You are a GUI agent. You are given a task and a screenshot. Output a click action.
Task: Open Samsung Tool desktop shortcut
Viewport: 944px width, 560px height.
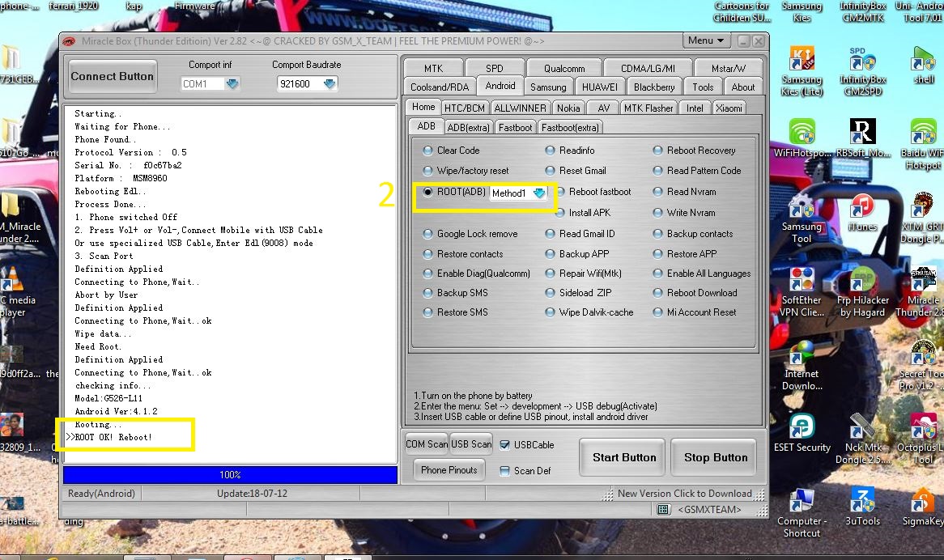[802, 218]
